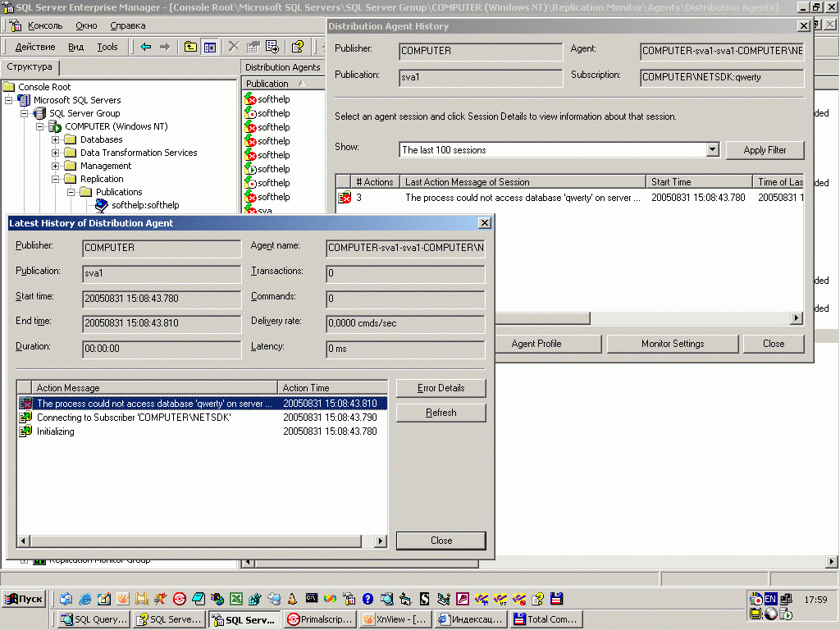Click the icon beside Connecting to Subscriber
Viewport: 840px width, 630px height.
pyautogui.click(x=25, y=418)
